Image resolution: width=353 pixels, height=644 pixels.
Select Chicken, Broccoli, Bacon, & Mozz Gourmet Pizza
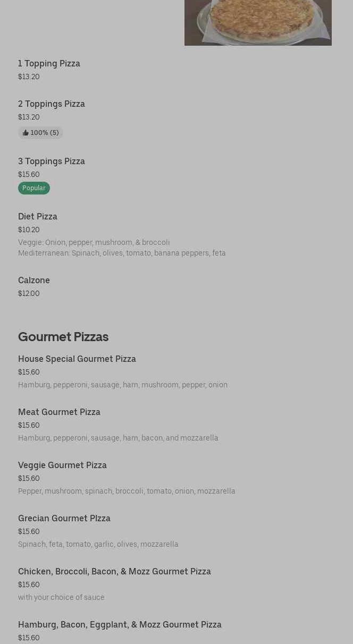pyautogui.click(x=114, y=572)
